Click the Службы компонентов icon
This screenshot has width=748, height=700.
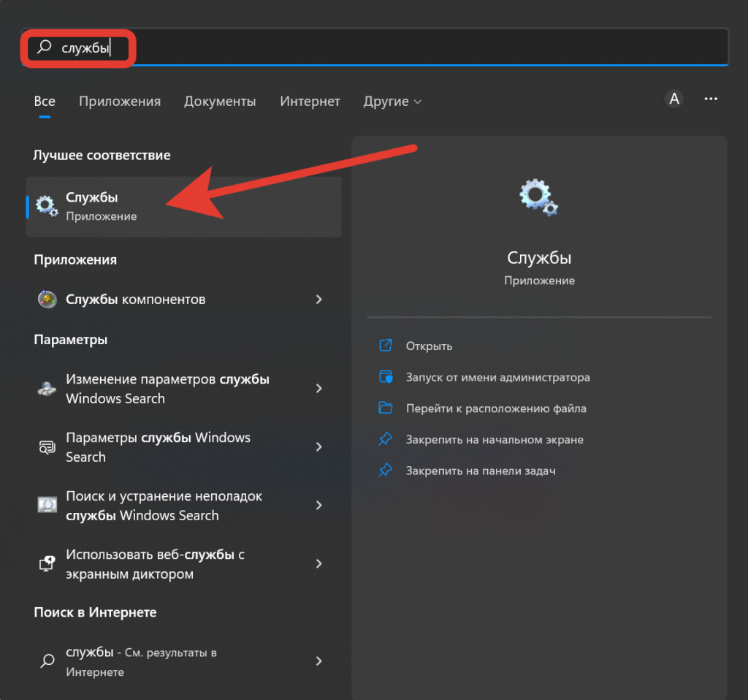click(x=47, y=299)
